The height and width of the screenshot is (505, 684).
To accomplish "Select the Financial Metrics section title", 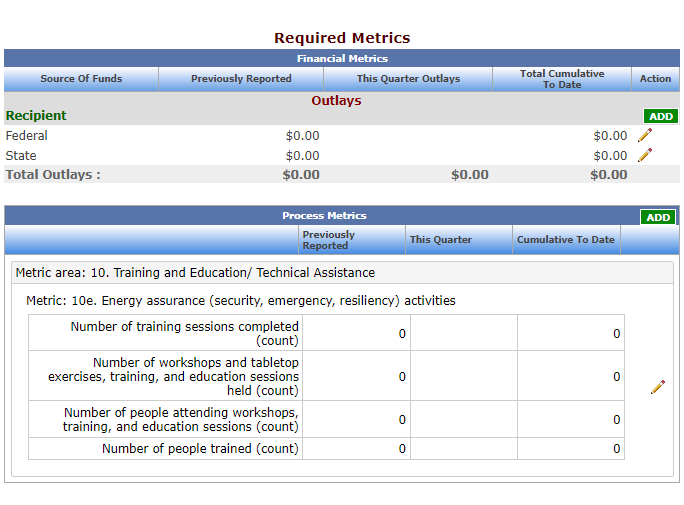I will [342, 58].
